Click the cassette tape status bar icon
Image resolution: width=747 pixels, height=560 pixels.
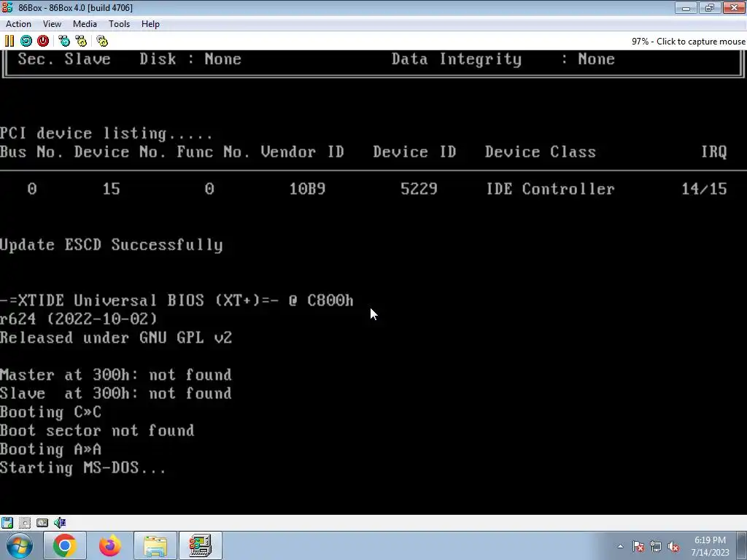point(42,522)
